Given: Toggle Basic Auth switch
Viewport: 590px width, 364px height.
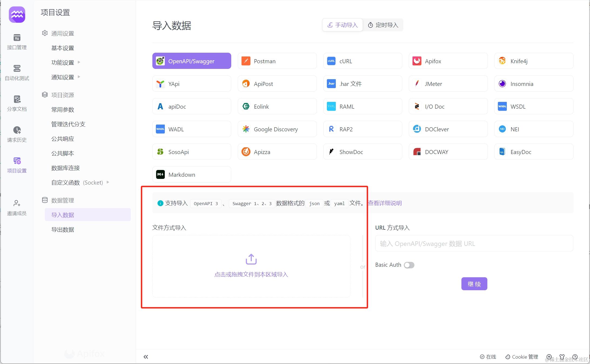Looking at the screenshot, I should 408,265.
